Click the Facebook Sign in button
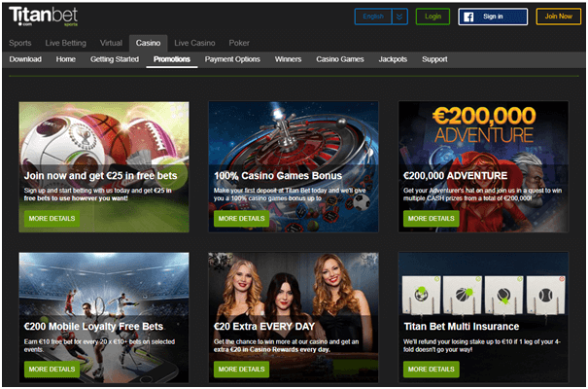 click(493, 17)
